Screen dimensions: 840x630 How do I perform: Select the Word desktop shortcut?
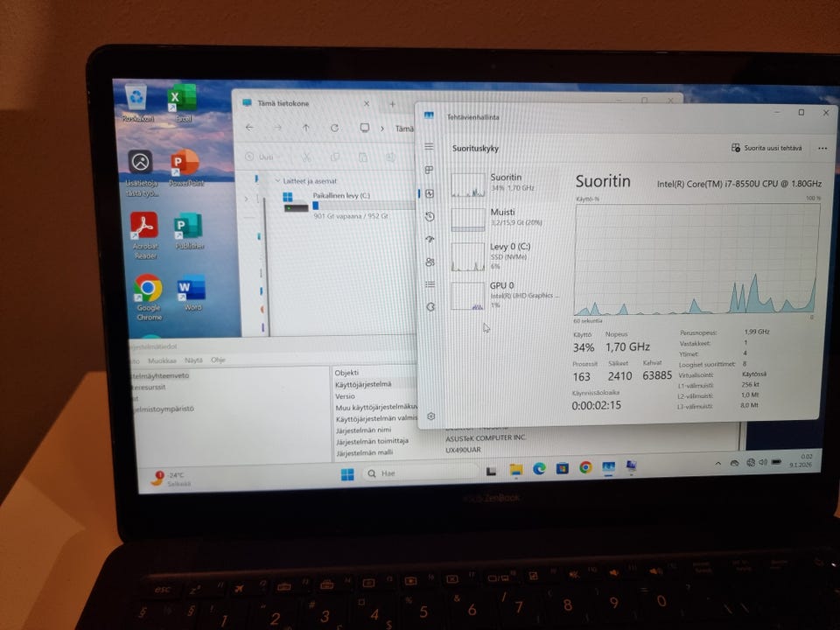pyautogui.click(x=192, y=294)
